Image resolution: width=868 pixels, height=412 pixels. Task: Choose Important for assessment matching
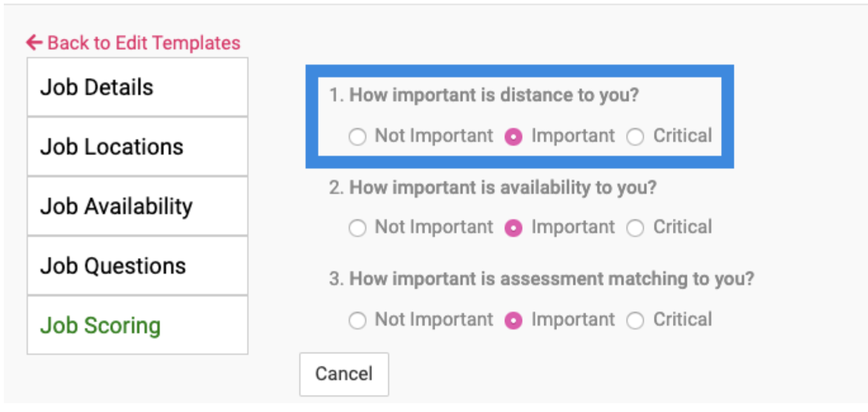513,321
